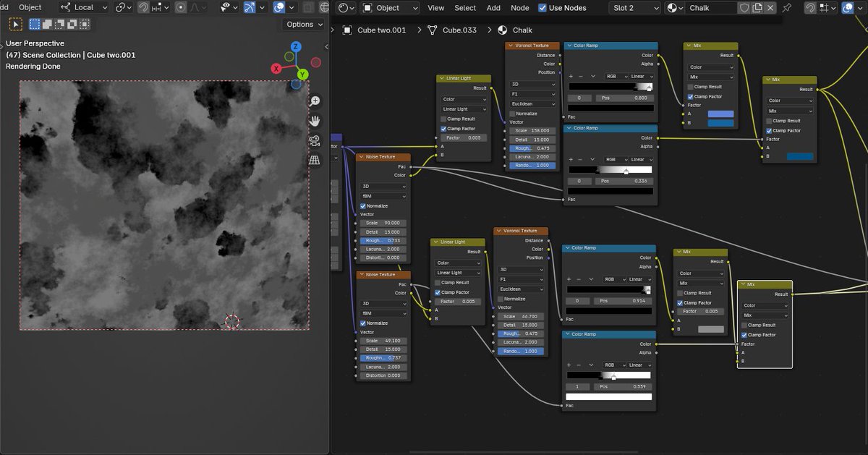Toggle the fake user shield for Chalk material

pos(744,7)
